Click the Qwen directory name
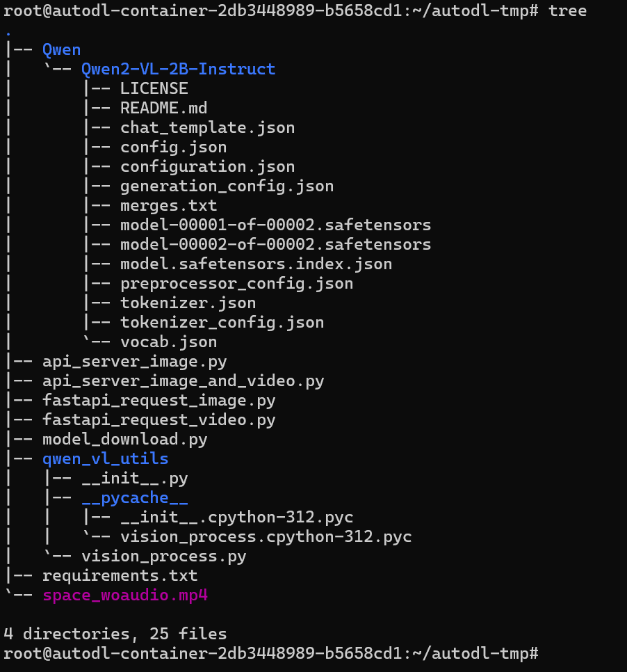 tap(61, 49)
